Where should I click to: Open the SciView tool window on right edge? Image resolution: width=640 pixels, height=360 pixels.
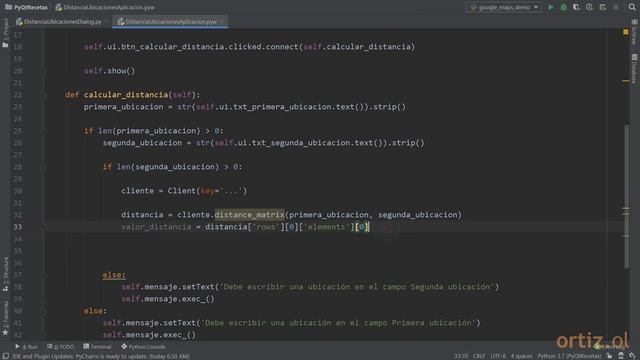click(x=634, y=33)
